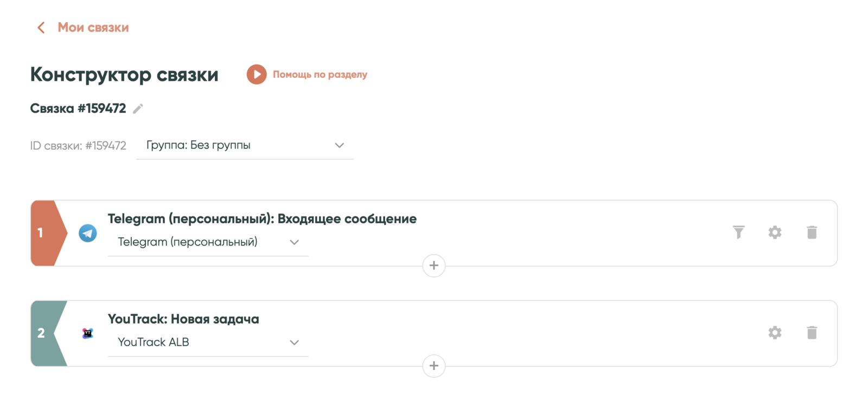
Task: Add a step after the YouTrack block
Action: tap(434, 366)
